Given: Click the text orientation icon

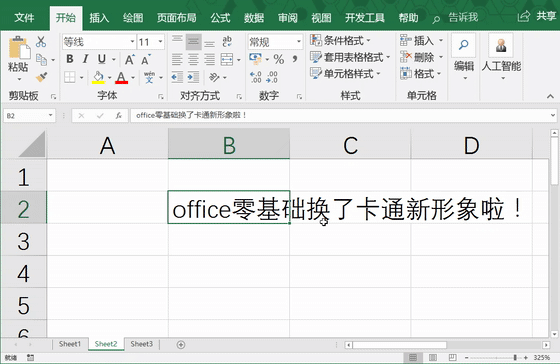Looking at the screenshot, I should click(214, 77).
